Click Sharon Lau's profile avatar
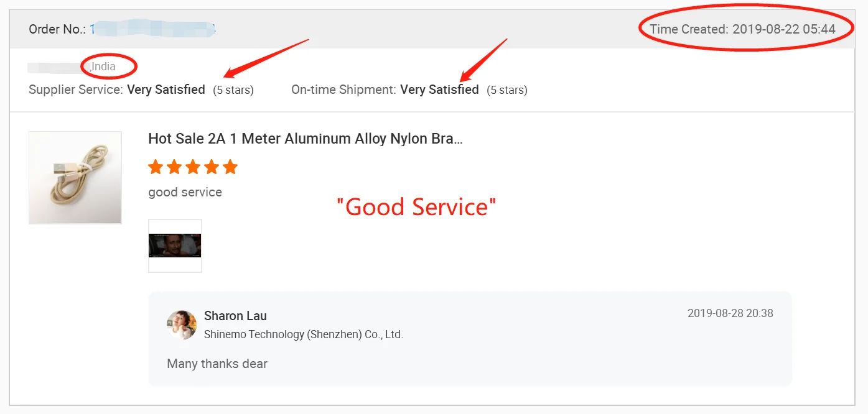 tap(182, 325)
